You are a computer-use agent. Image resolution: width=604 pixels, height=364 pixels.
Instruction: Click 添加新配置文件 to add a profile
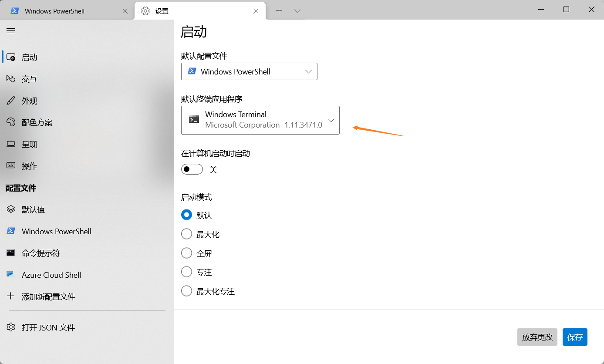(87, 297)
